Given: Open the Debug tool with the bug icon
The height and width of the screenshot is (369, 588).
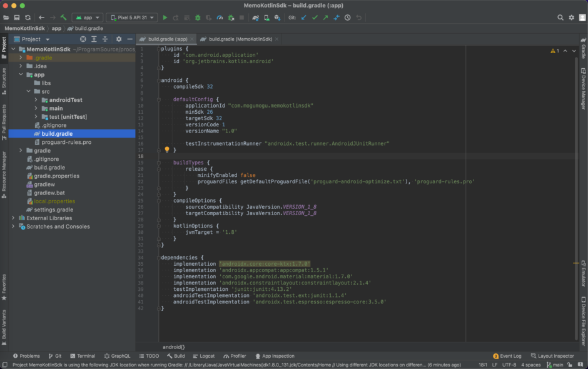Looking at the screenshot, I should pos(198,18).
